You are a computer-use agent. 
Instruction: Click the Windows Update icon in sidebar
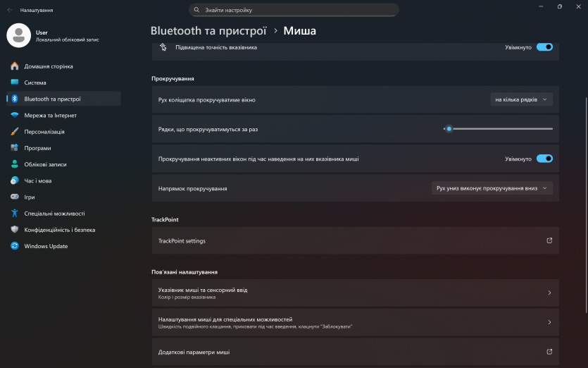pyautogui.click(x=14, y=246)
